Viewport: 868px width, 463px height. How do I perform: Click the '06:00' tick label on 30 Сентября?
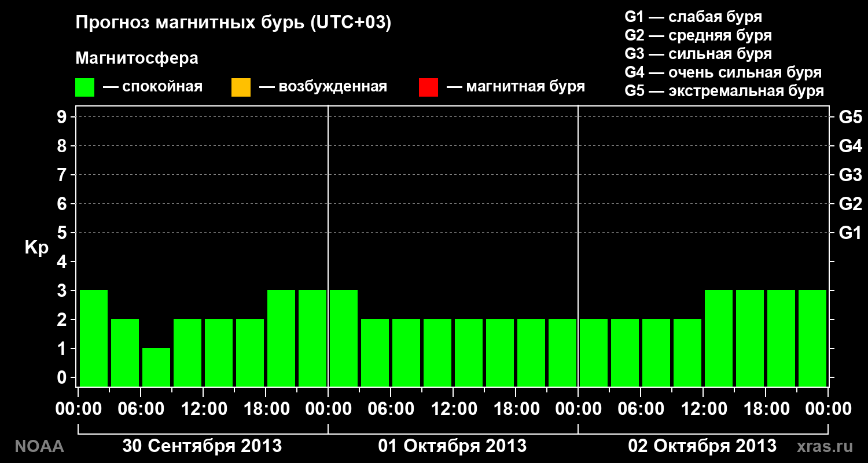click(x=141, y=409)
